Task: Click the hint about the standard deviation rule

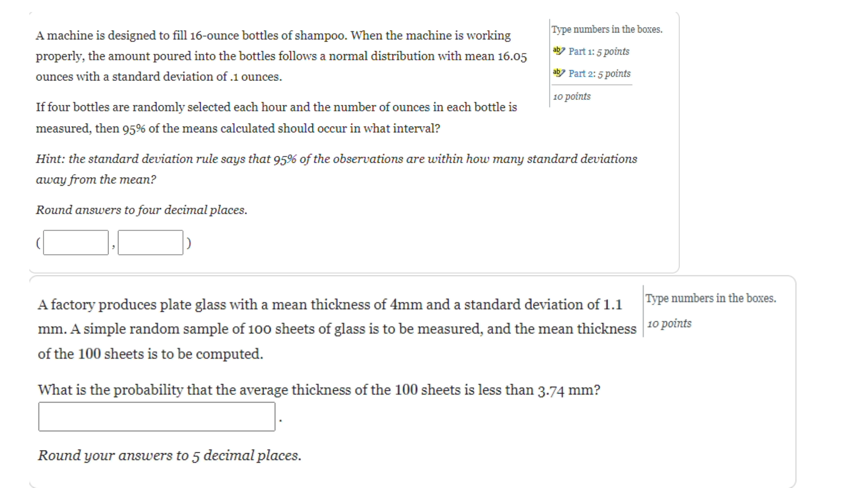Action: (336, 169)
